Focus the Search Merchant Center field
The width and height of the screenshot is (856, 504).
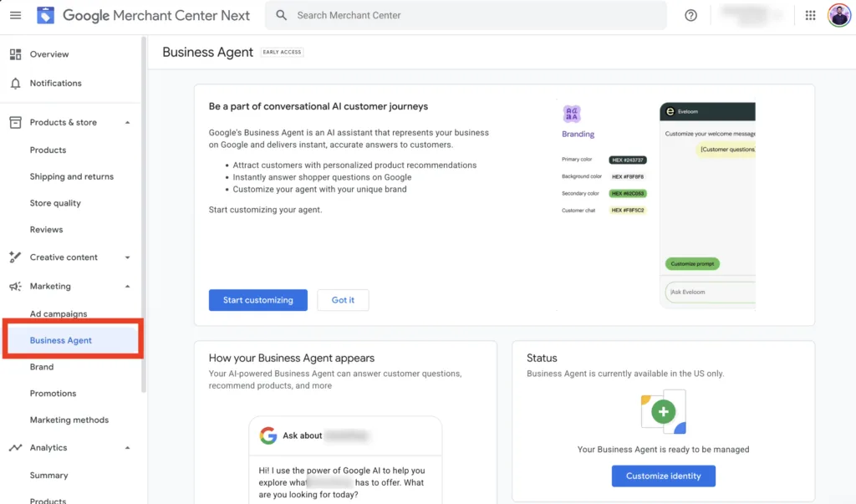(466, 15)
